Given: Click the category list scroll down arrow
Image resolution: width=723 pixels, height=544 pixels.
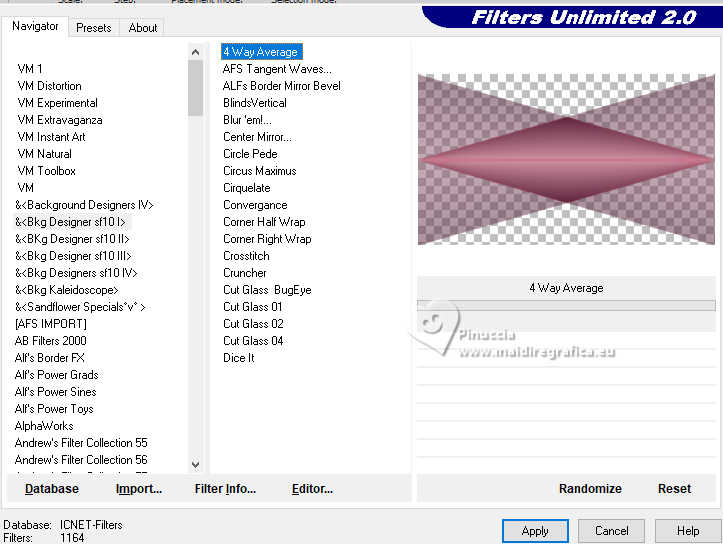Looking at the screenshot, I should (x=196, y=464).
